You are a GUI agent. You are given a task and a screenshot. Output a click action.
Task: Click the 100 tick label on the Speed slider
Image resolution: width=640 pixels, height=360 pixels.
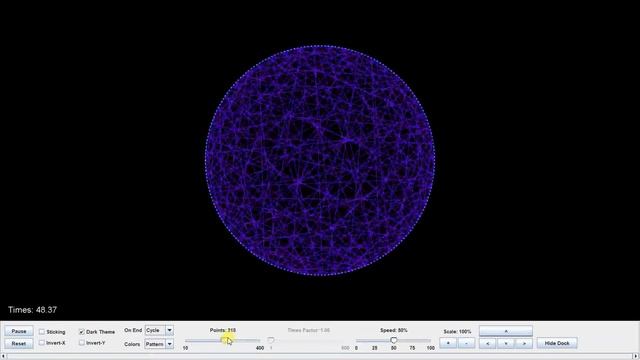[x=430, y=348]
